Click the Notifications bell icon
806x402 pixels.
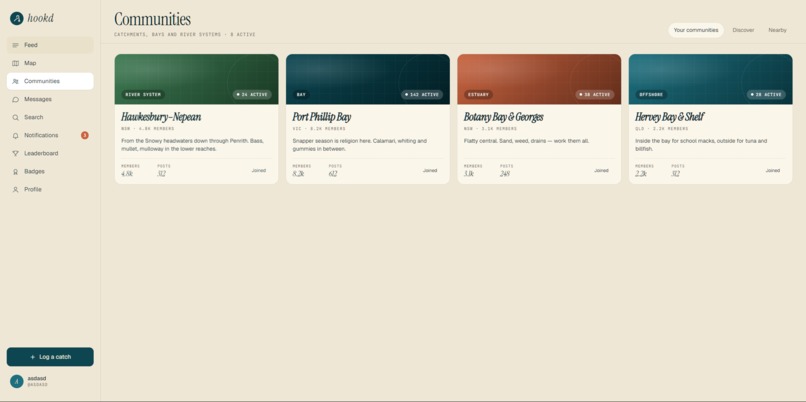[x=15, y=135]
